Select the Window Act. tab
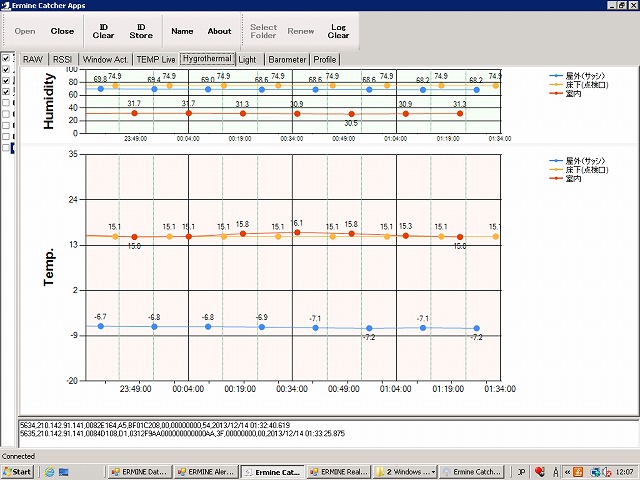Screen dimensions: 640x480 [x=104, y=60]
